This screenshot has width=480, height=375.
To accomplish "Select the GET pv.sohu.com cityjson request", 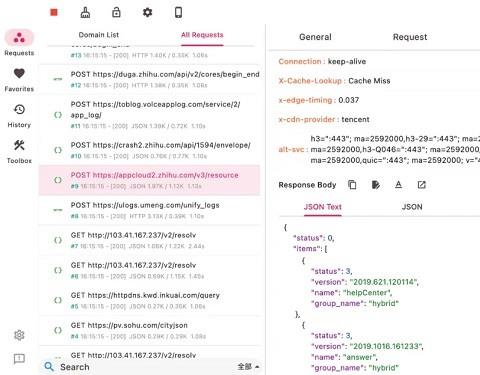I will [149, 330].
